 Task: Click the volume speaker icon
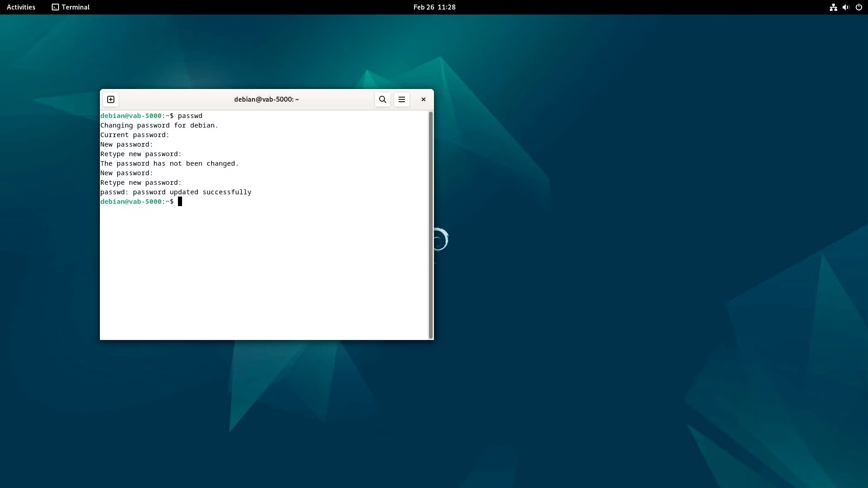click(846, 7)
